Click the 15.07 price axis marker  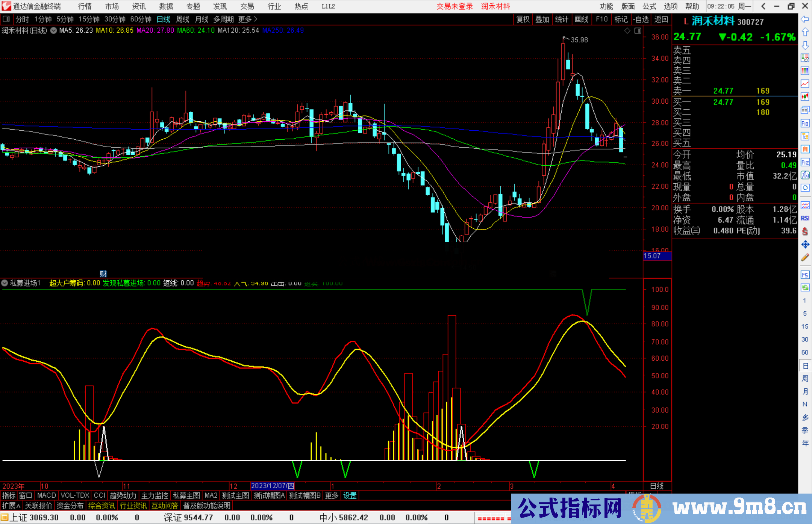(656, 256)
